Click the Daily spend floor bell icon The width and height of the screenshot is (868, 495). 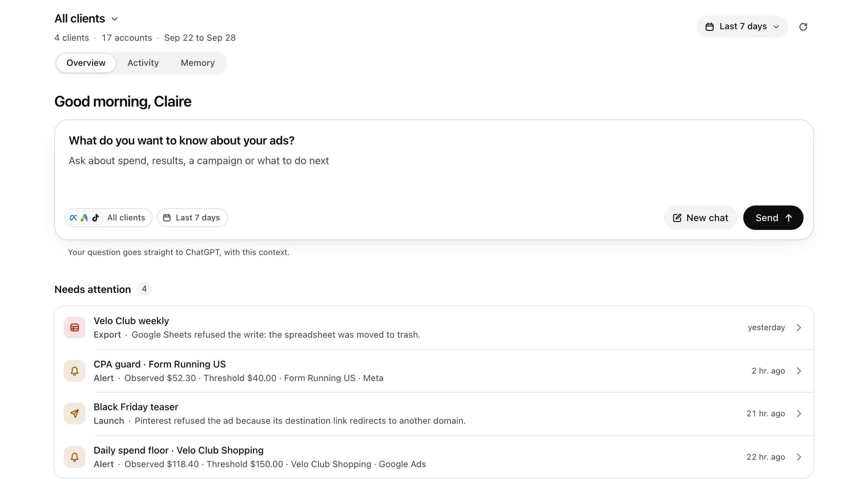tap(75, 457)
